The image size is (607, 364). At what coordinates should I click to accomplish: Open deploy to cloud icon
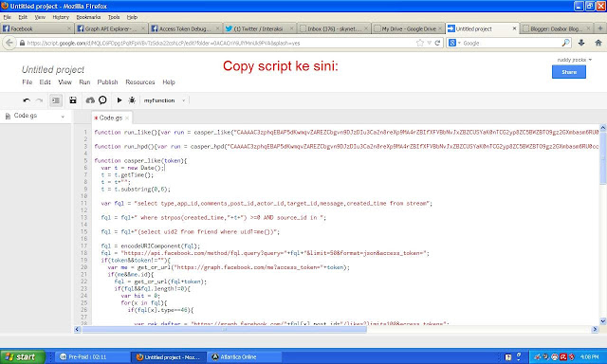(90, 100)
